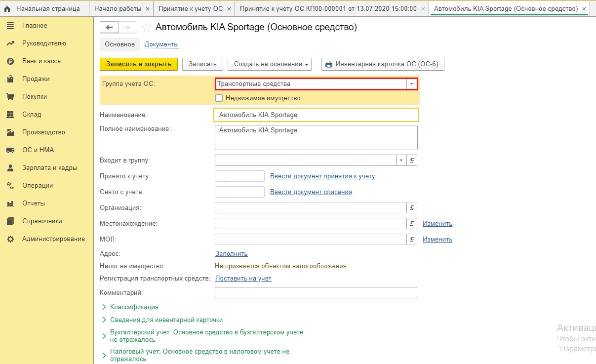Click into the Комментарий input field
596x364 pixels.
click(316, 293)
